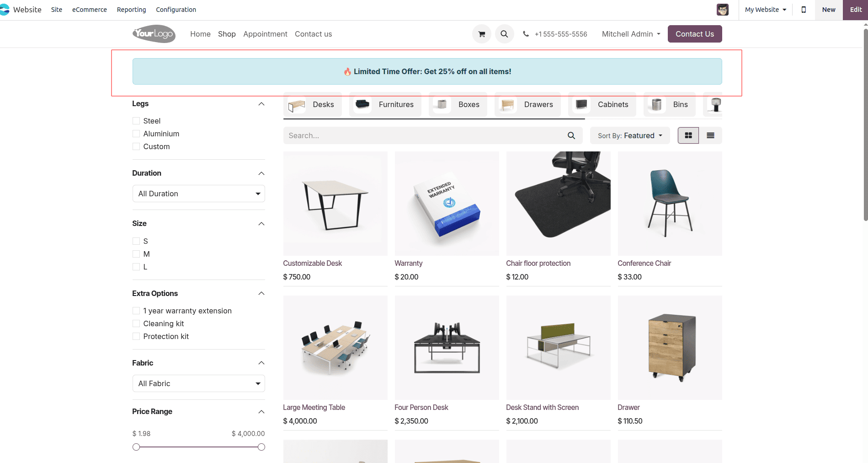Screen dimensions: 868x463
Task: Click the Contact Us button
Action: pos(695,34)
